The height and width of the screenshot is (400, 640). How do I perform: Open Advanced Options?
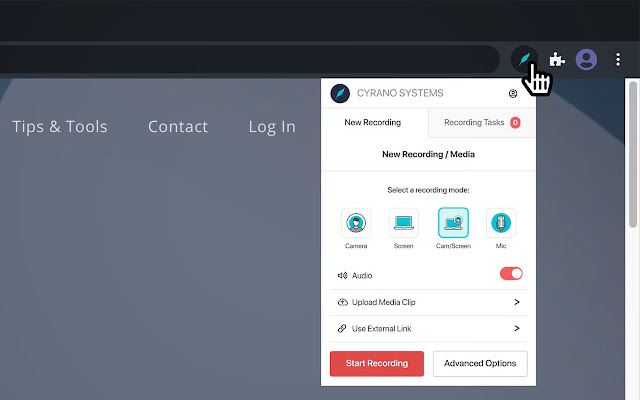tap(480, 363)
